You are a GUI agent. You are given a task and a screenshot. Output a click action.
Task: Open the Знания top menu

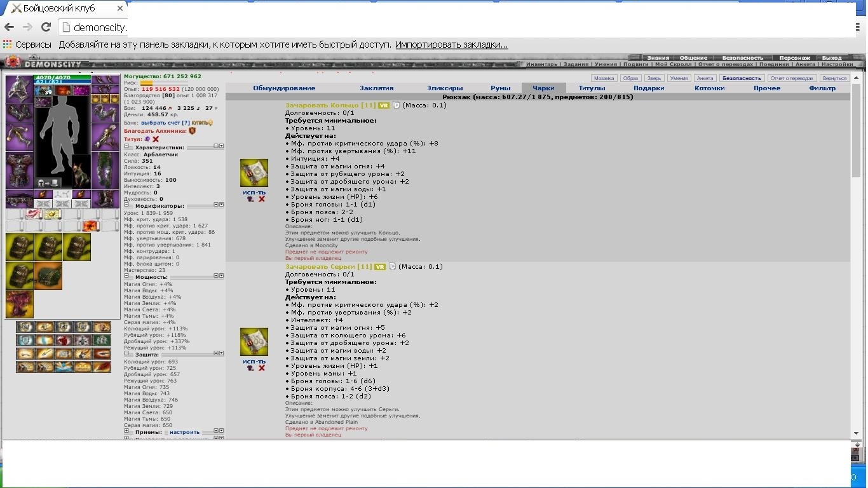(x=658, y=58)
